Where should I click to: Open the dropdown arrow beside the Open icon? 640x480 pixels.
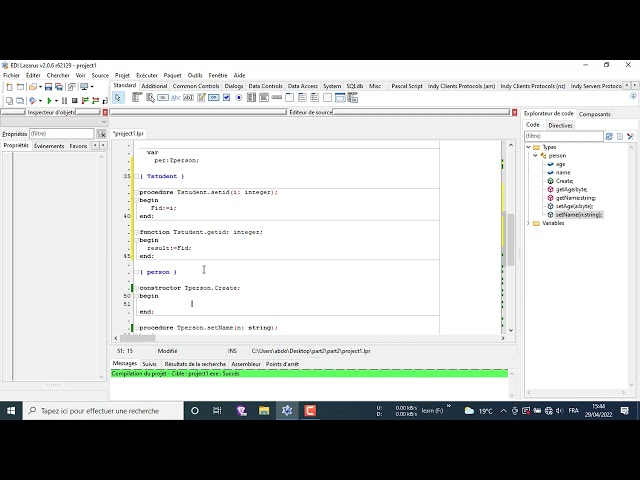[40, 87]
